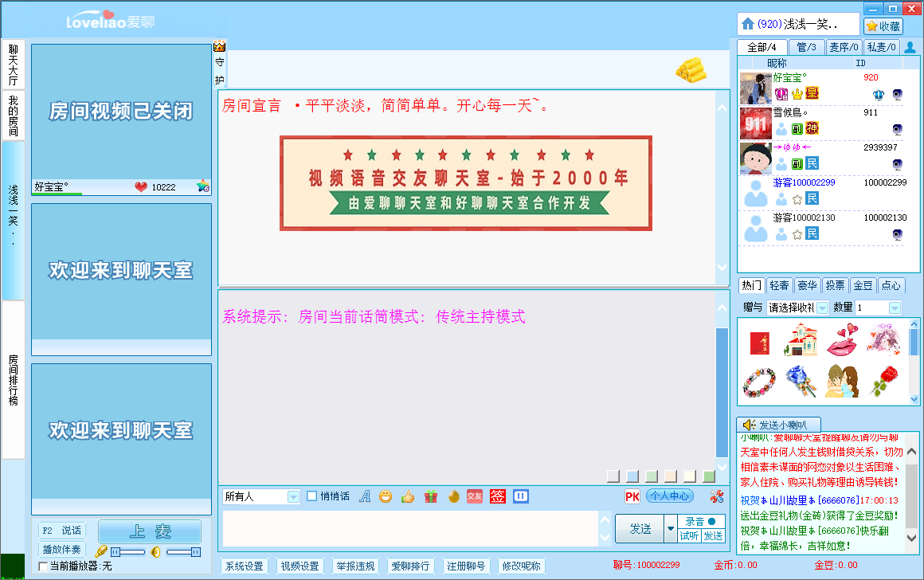Viewport: 924px width, 580px height.
Task: Click the heart icon next to 10222
Action: pos(141,187)
